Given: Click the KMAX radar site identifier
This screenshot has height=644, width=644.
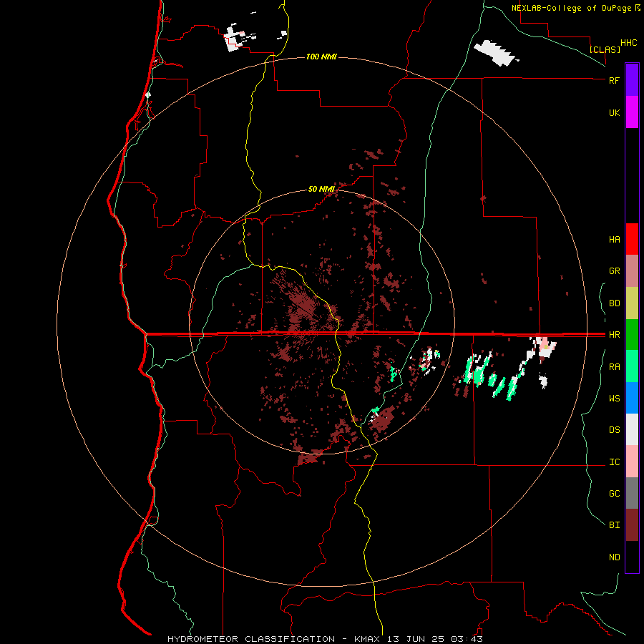Looking at the screenshot, I should pyautogui.click(x=367, y=639).
